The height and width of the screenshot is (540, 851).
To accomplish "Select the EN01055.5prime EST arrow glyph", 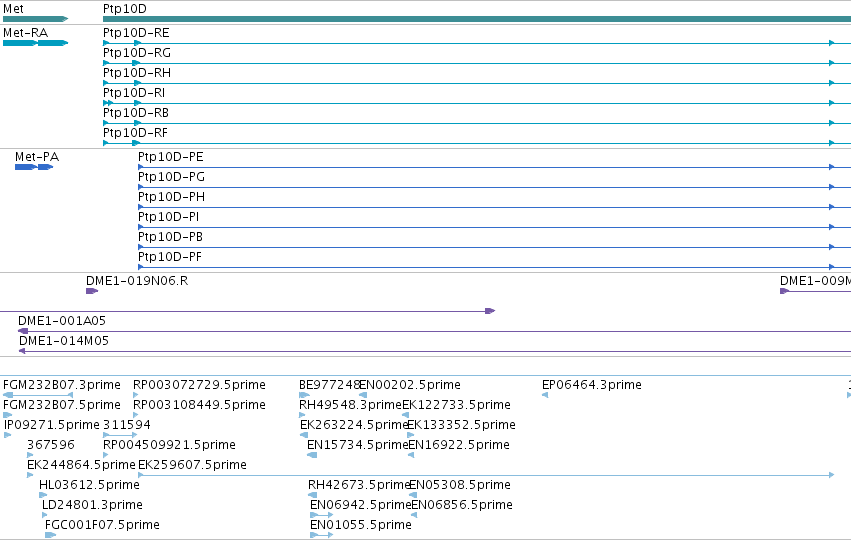I will coord(321,535).
